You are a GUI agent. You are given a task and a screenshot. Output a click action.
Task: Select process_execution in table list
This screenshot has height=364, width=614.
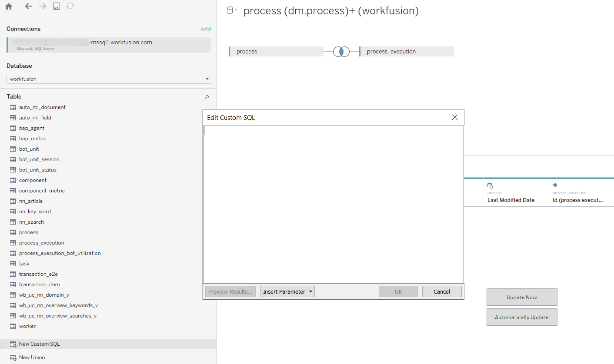coord(42,243)
